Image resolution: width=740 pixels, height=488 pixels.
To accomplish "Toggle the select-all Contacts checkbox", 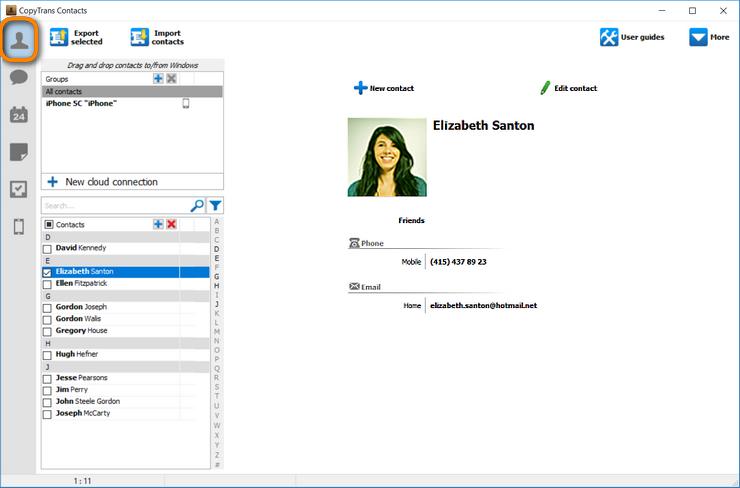I will (49, 224).
